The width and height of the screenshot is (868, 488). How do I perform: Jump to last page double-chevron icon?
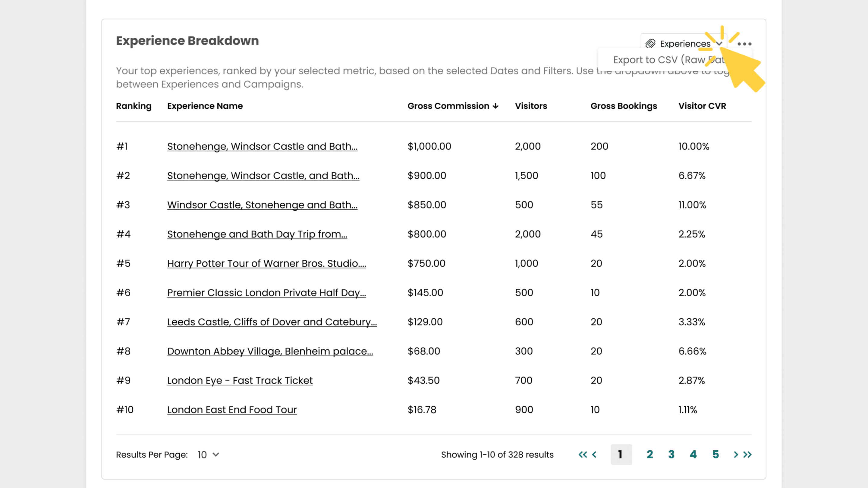(x=747, y=455)
